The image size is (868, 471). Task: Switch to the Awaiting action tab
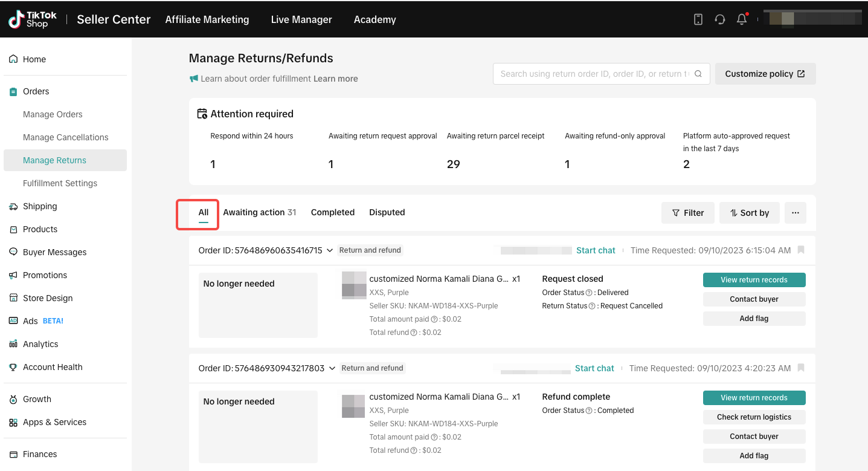coord(259,212)
